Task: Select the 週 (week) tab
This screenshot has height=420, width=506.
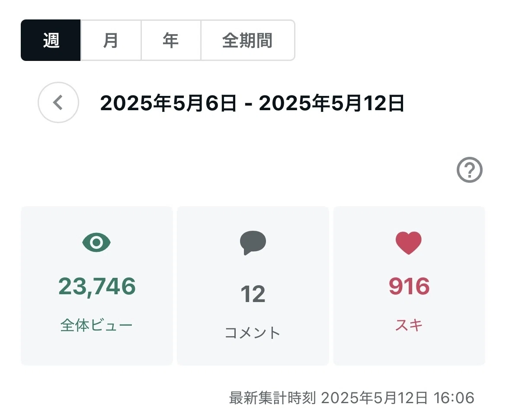Action: coord(51,40)
